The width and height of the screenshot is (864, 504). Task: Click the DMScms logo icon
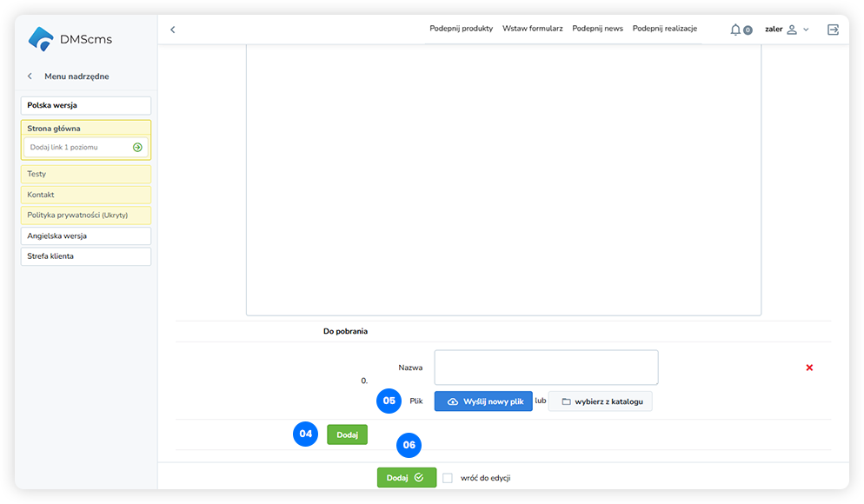coord(41,39)
